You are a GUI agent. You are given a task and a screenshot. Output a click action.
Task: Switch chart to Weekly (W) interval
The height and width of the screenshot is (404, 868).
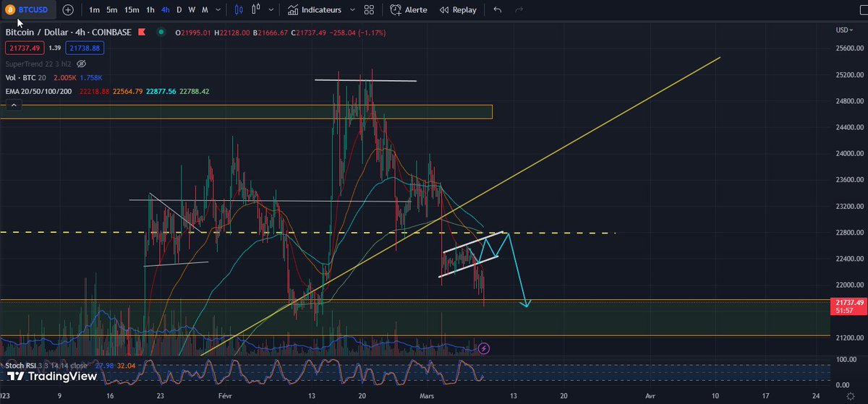[192, 10]
